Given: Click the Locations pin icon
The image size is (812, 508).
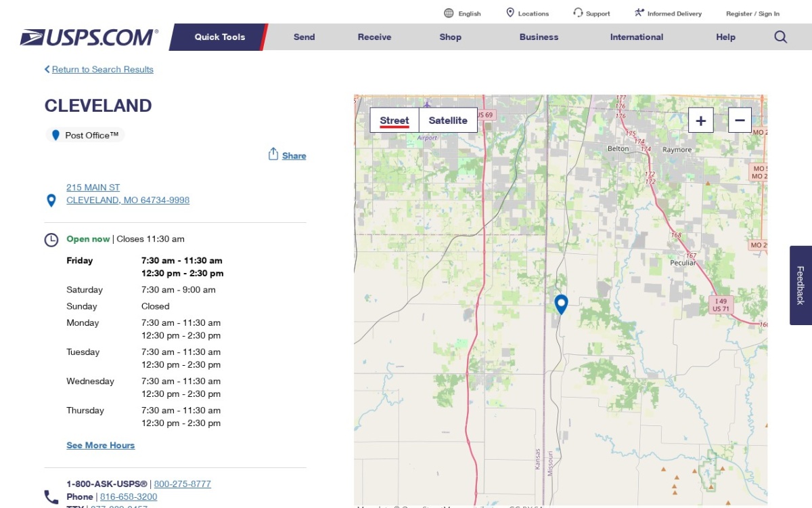Looking at the screenshot, I should point(510,13).
